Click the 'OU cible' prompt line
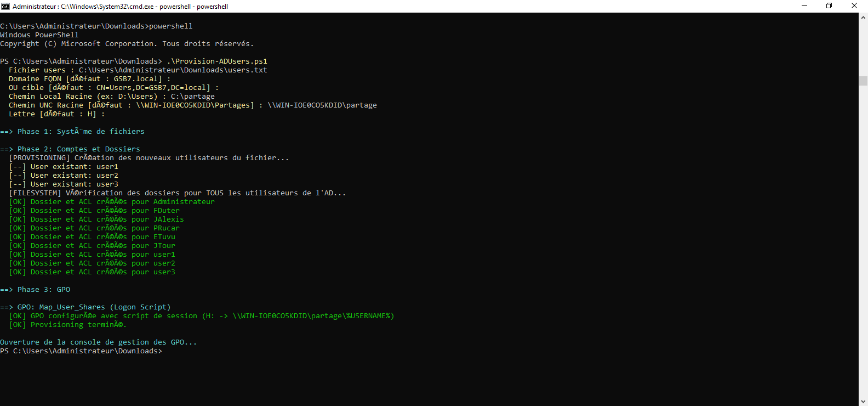Viewport: 868px width, 406px height. click(114, 87)
